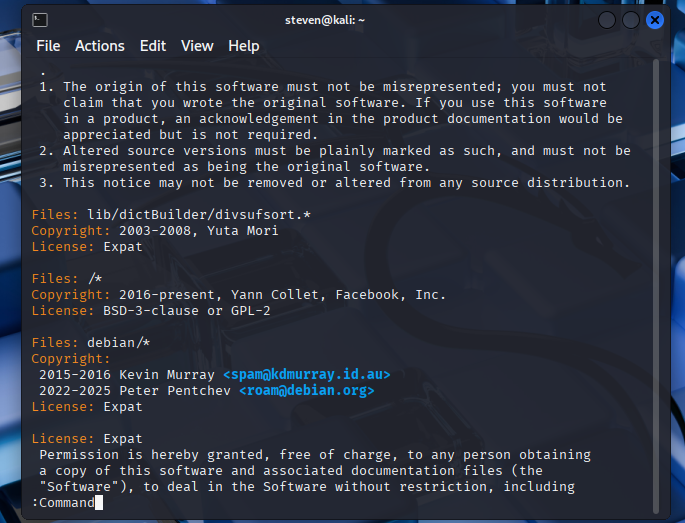This screenshot has width=685, height=523.
Task: Minimize the terminal window
Action: click(x=608, y=20)
